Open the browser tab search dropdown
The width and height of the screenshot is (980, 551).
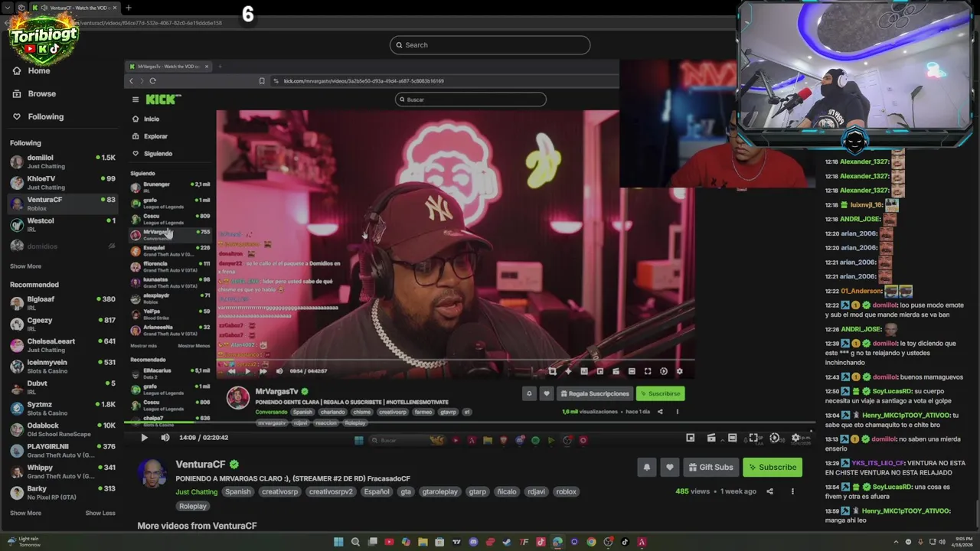(8, 8)
